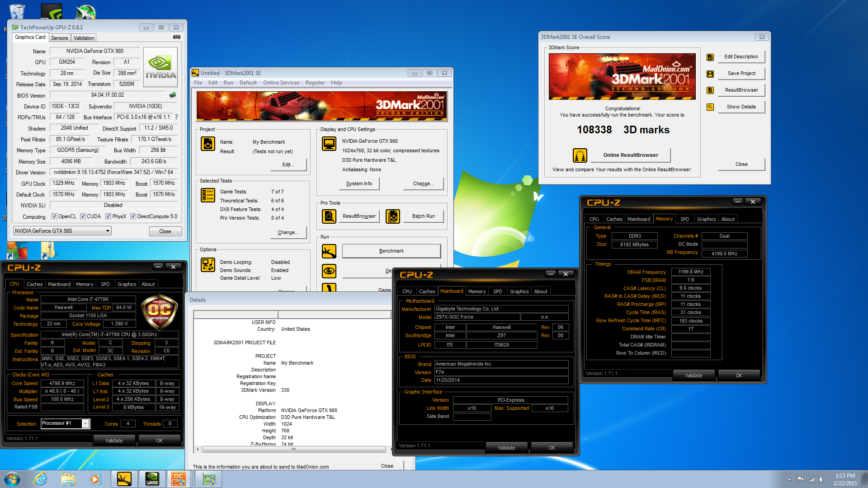Click the Batch Run icon in Pro Tools
This screenshot has width=868, height=488.
tap(393, 216)
